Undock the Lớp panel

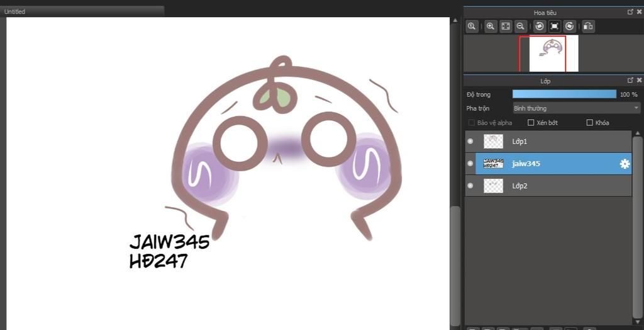pyautogui.click(x=630, y=80)
